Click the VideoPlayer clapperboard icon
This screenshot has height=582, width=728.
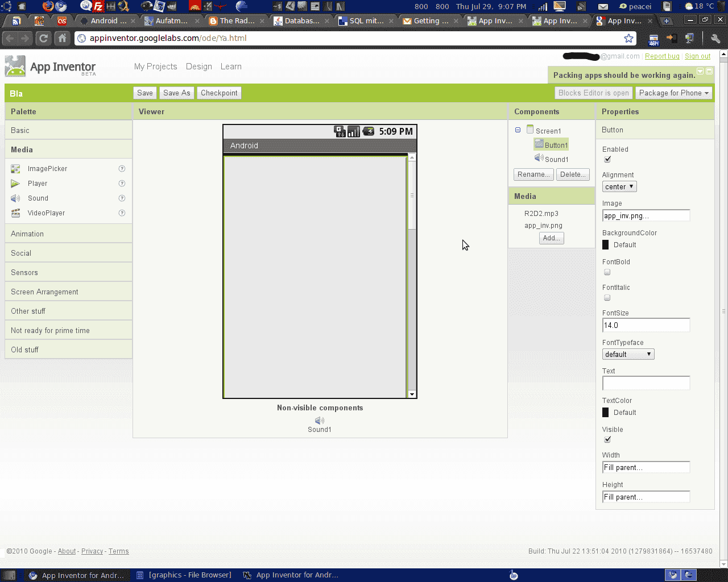[x=15, y=213]
